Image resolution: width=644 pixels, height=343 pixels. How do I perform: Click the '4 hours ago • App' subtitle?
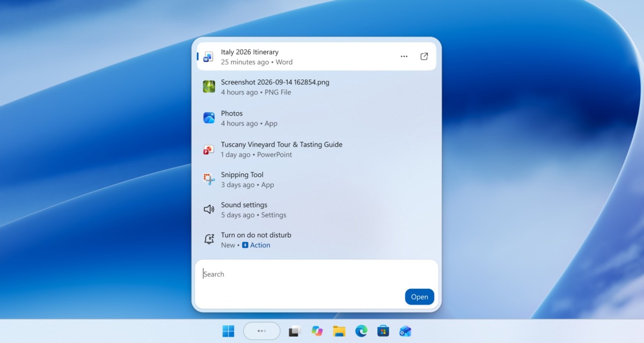tap(250, 123)
